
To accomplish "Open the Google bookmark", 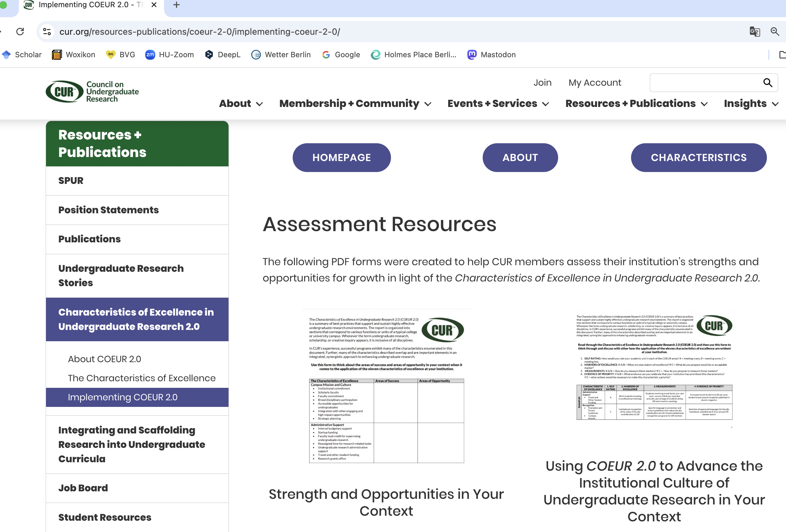I will [341, 54].
